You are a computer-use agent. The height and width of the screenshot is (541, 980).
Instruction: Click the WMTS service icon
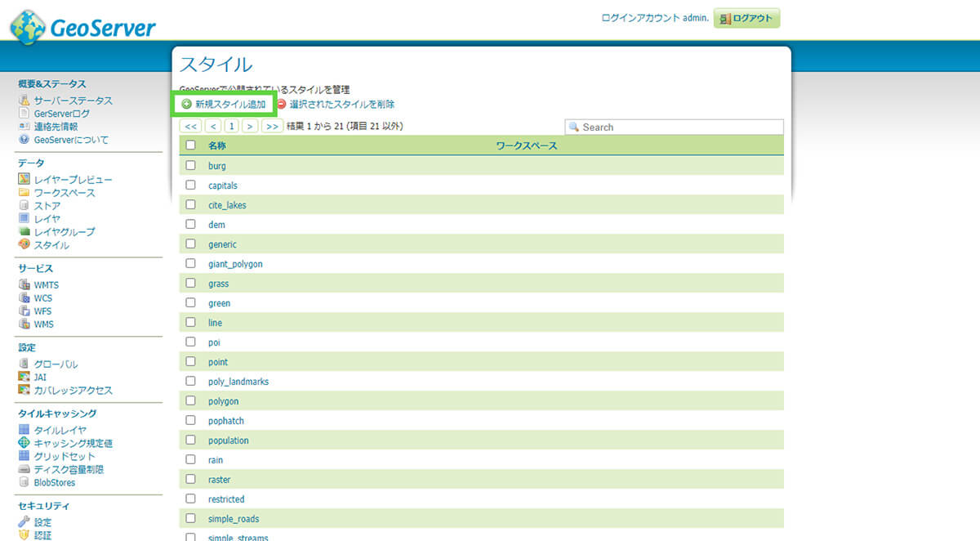click(x=24, y=285)
